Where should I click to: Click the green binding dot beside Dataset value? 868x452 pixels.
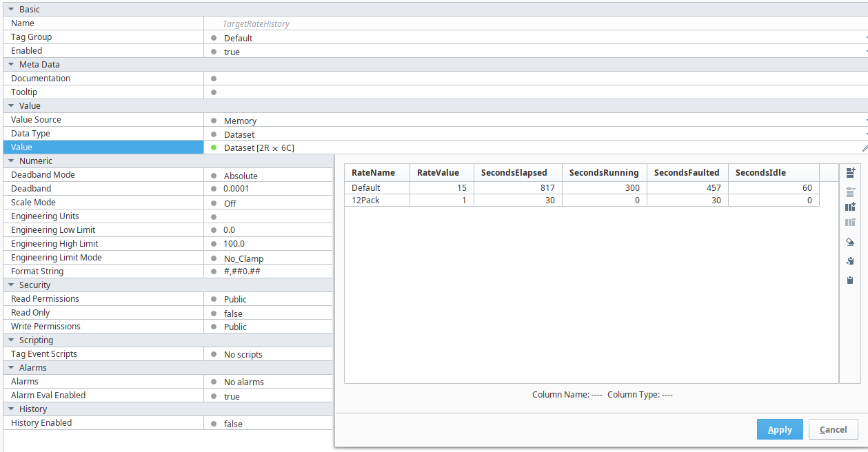click(x=214, y=147)
